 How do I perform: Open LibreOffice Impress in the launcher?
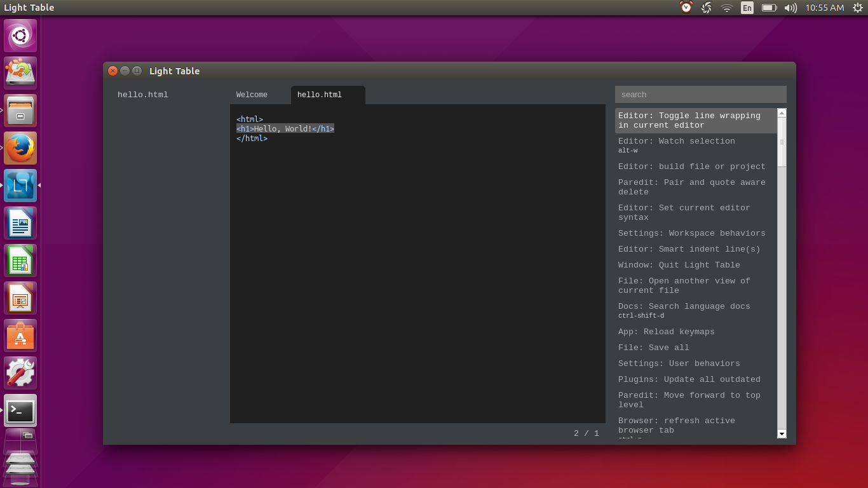click(x=20, y=298)
